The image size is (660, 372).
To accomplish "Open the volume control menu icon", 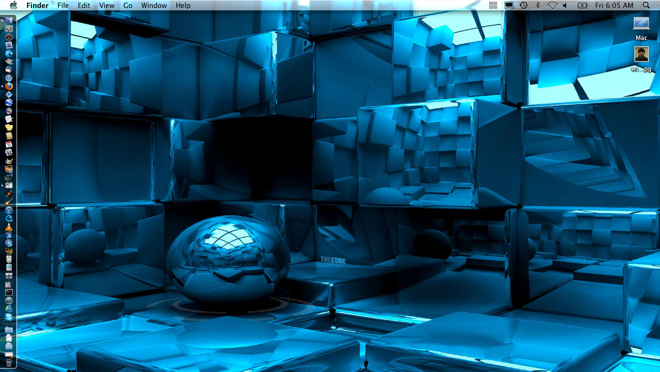I will click(565, 5).
